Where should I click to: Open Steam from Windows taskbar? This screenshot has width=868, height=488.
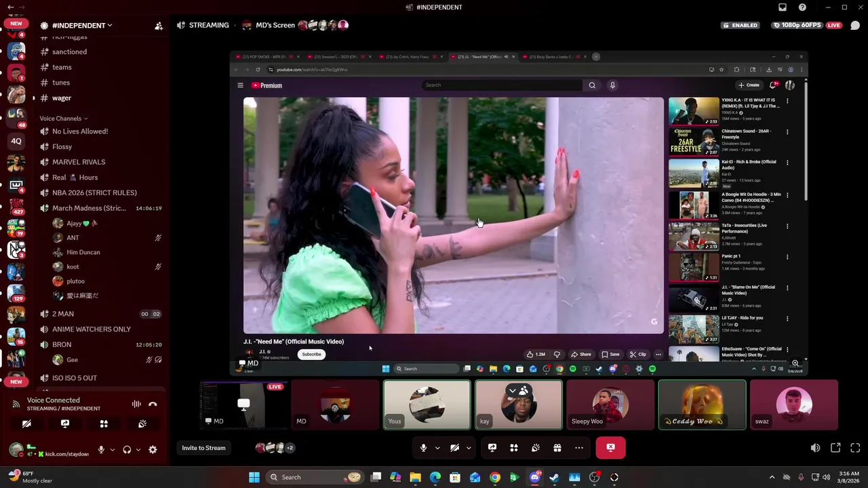[555, 477]
